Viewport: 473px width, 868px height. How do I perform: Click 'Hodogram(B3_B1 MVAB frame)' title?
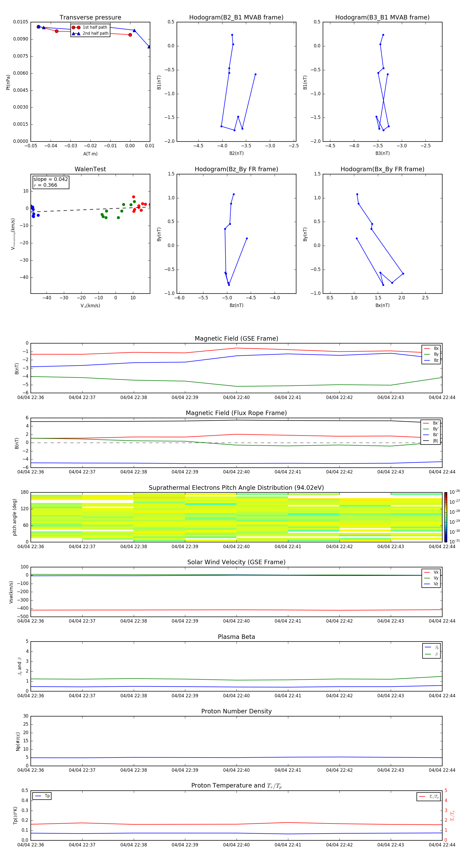(x=382, y=18)
